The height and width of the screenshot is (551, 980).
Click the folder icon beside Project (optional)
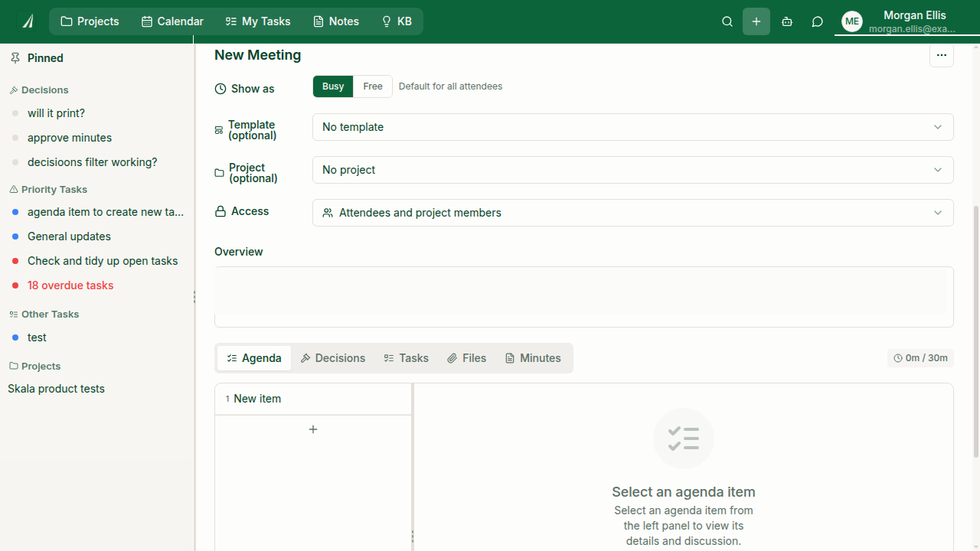[219, 173]
